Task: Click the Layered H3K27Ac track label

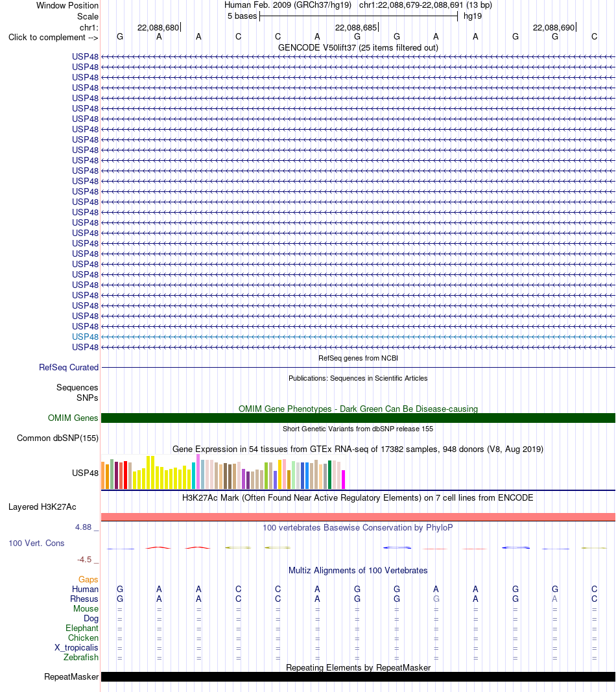Action: point(42,507)
